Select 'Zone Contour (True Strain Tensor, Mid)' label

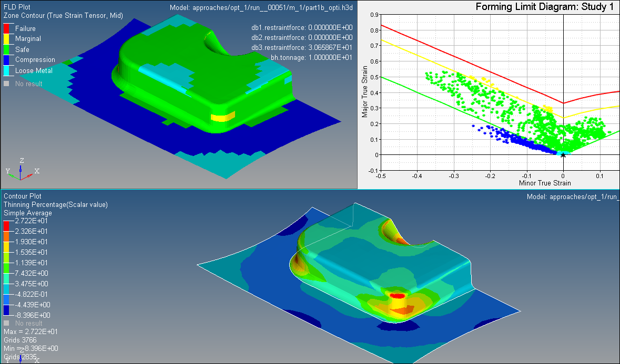[x=63, y=16]
